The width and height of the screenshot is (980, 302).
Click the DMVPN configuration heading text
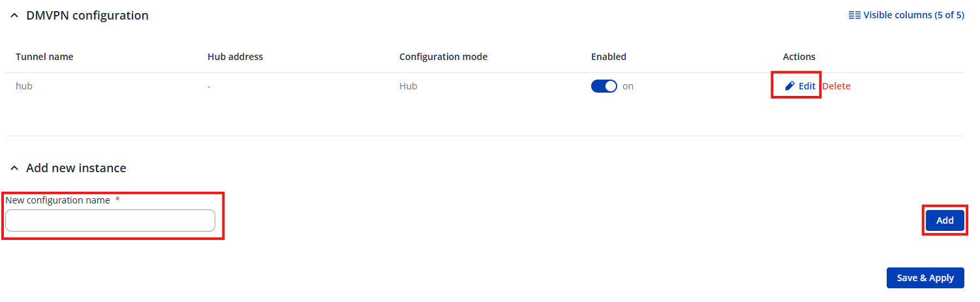pyautogui.click(x=87, y=16)
